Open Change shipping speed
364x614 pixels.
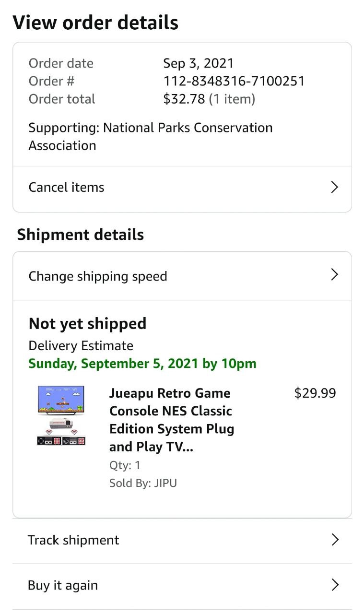pyautogui.click(x=98, y=276)
